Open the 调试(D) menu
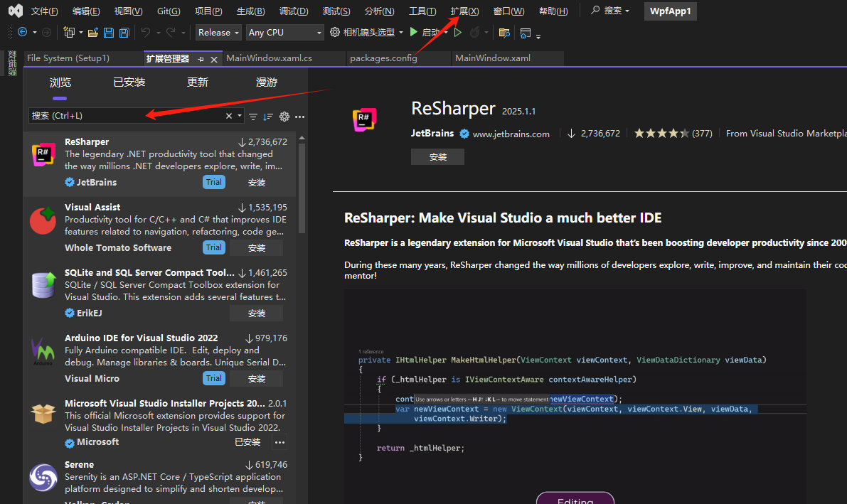The image size is (847, 504). pos(294,11)
